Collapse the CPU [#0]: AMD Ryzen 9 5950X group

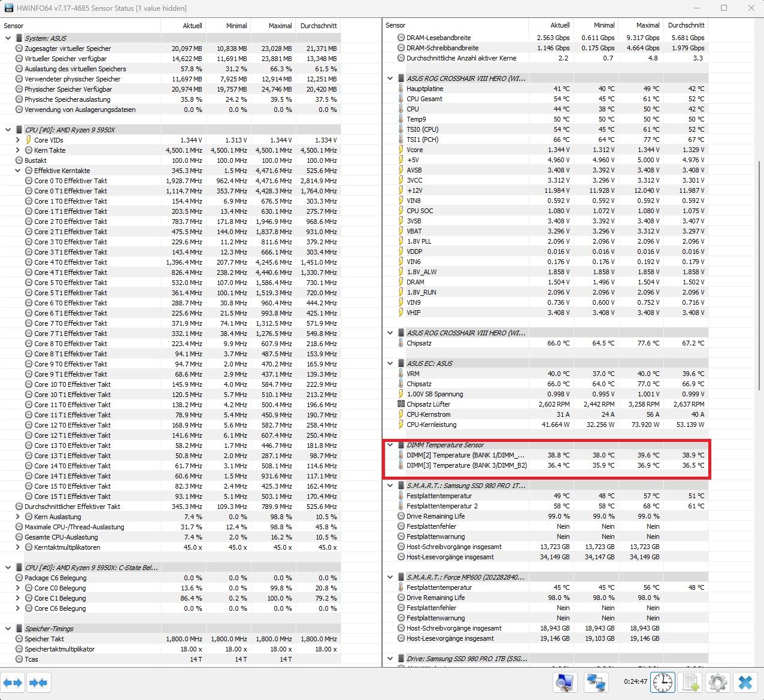click(8, 130)
